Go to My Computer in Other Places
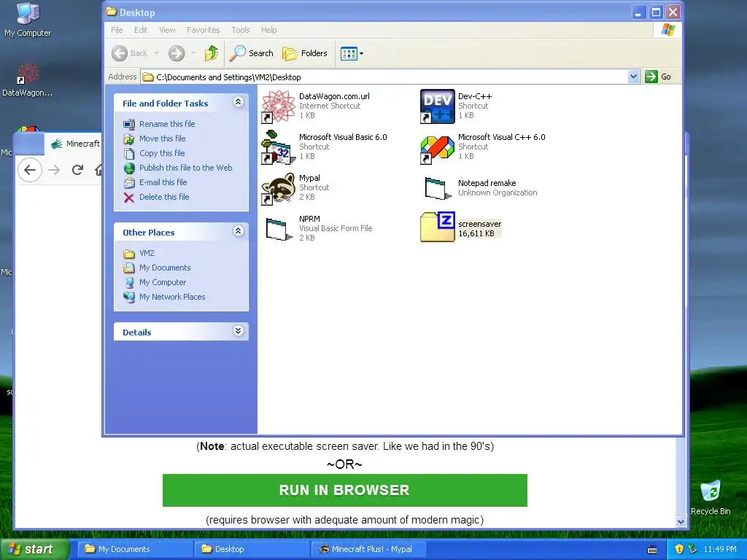747x560 pixels. pos(163,282)
